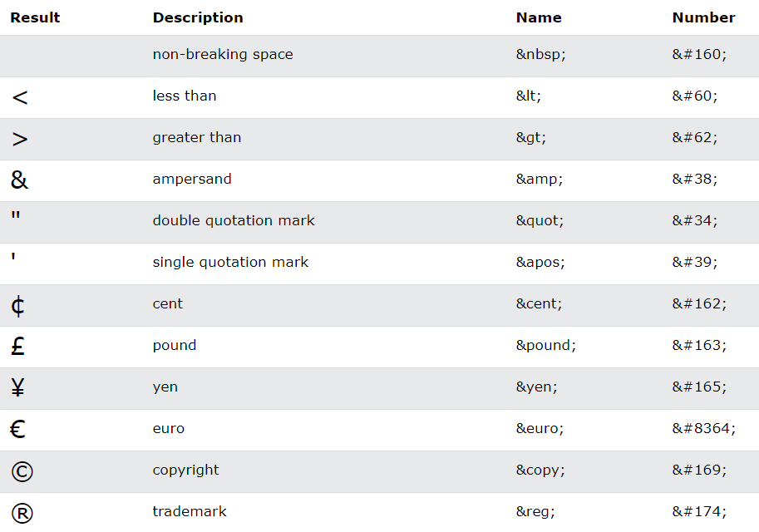
Task: Click the euro currency symbol
Action: (x=18, y=429)
